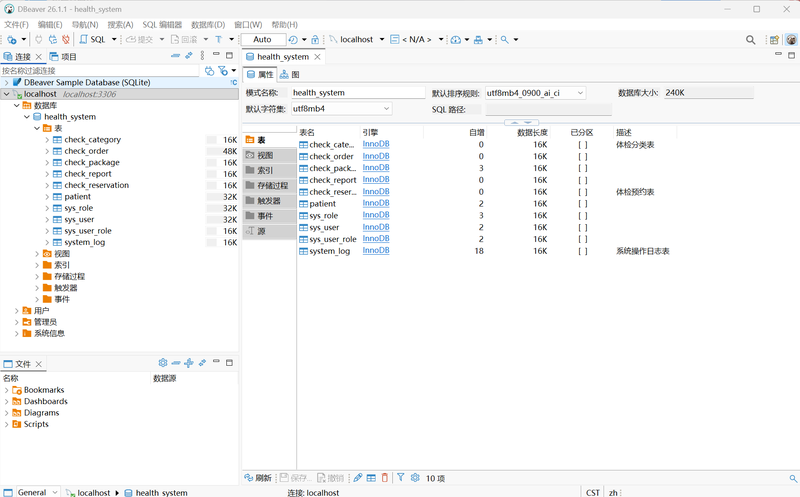The height and width of the screenshot is (497, 800).
Task: Click the DBeaver perspective beaver icon
Action: (x=791, y=39)
